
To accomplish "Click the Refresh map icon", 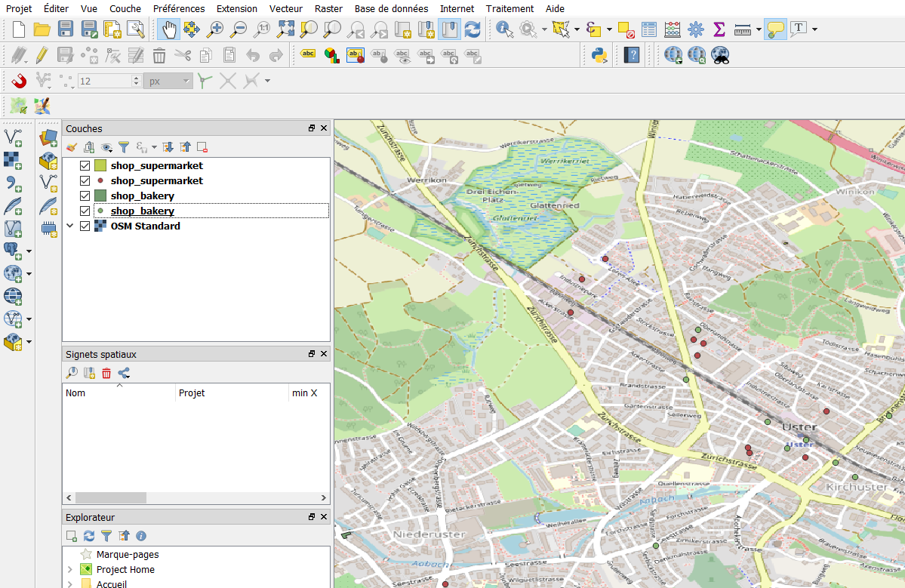I will click(473, 29).
